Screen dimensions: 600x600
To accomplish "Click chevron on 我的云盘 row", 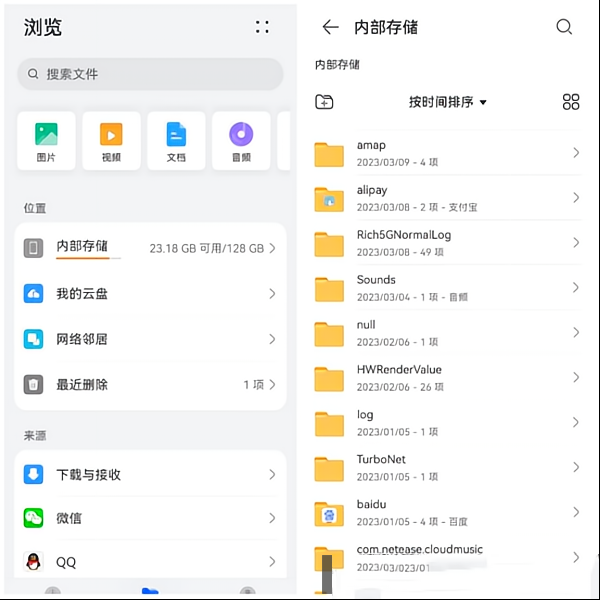I will [x=272, y=293].
